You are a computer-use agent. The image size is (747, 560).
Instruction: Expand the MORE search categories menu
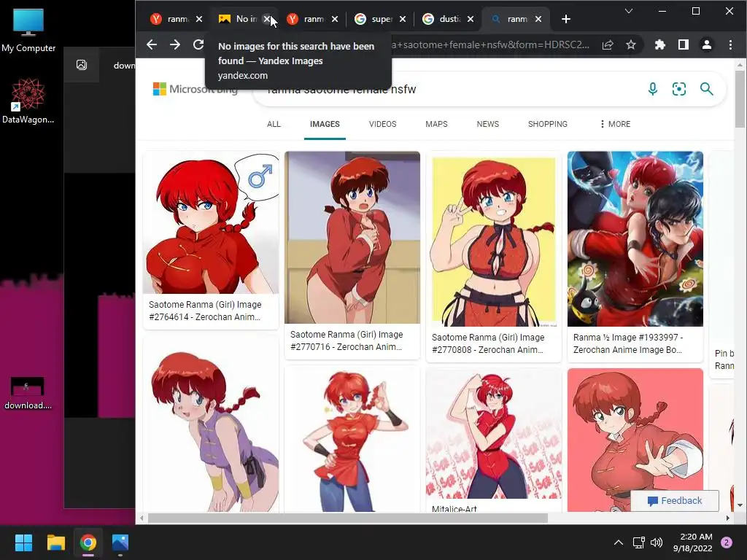pos(615,124)
